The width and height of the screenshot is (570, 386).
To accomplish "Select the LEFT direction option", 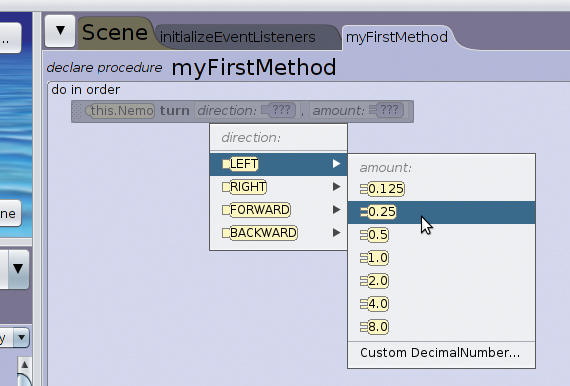I will [x=278, y=164].
